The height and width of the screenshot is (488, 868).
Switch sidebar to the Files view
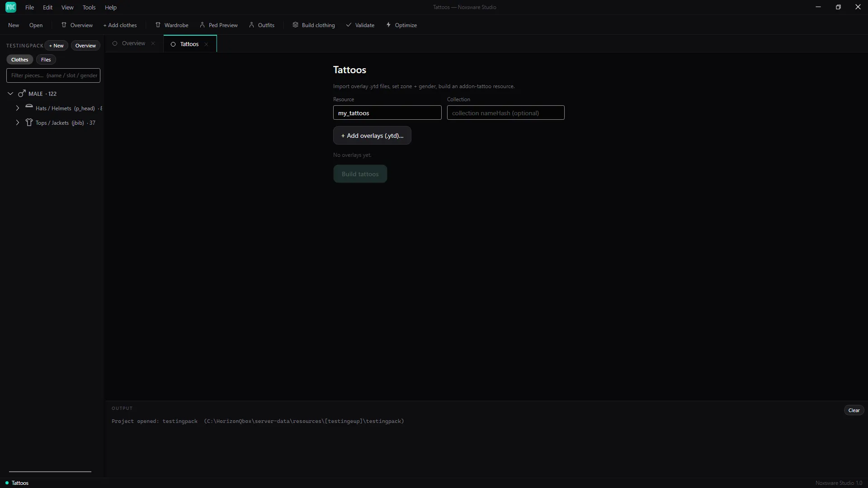(x=46, y=60)
